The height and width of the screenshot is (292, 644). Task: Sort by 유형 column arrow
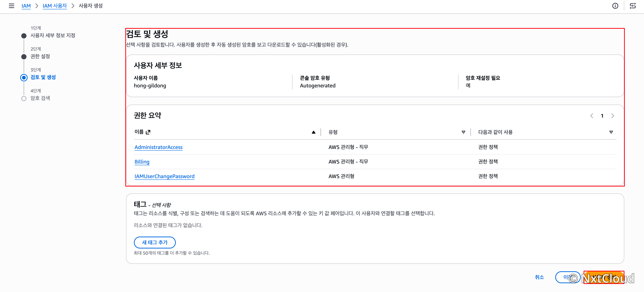point(463,132)
